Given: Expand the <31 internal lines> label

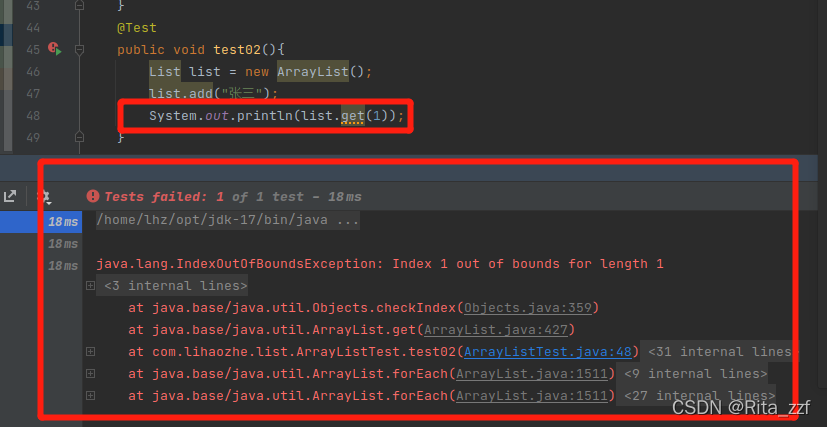Looking at the screenshot, I should (x=719, y=352).
